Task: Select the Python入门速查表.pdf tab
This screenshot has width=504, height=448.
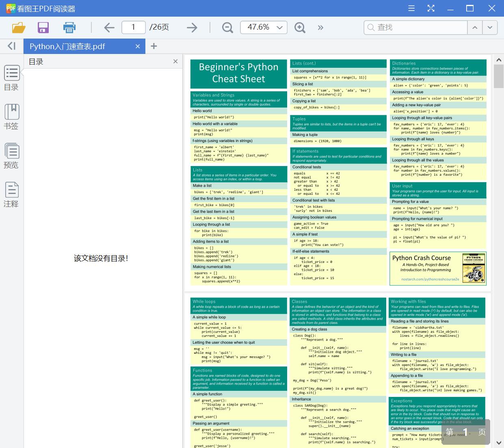Action: pyautogui.click(x=67, y=47)
